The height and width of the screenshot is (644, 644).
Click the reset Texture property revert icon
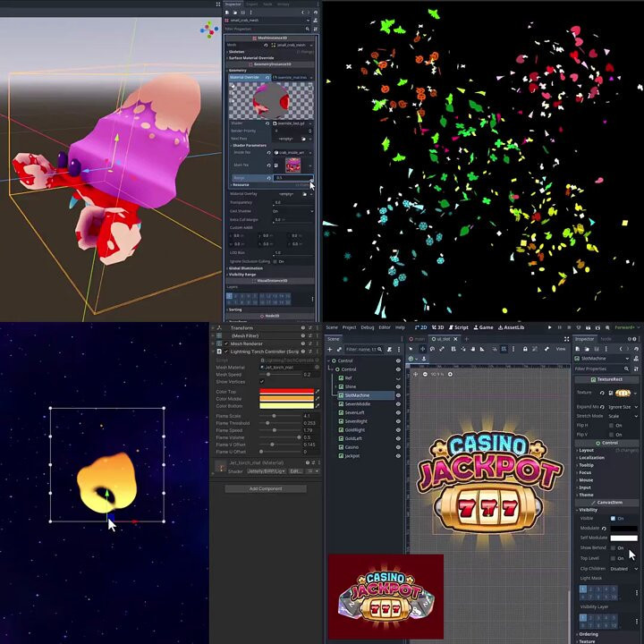[x=602, y=393]
